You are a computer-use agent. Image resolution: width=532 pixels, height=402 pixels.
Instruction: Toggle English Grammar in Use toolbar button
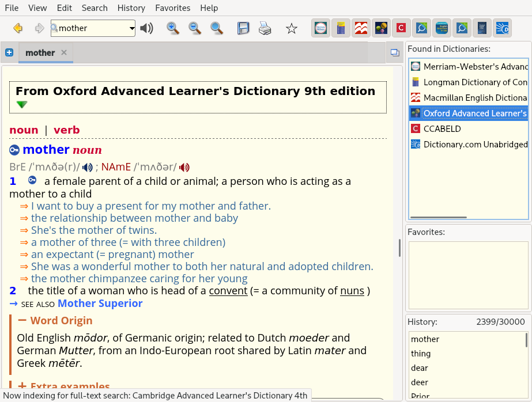442,28
